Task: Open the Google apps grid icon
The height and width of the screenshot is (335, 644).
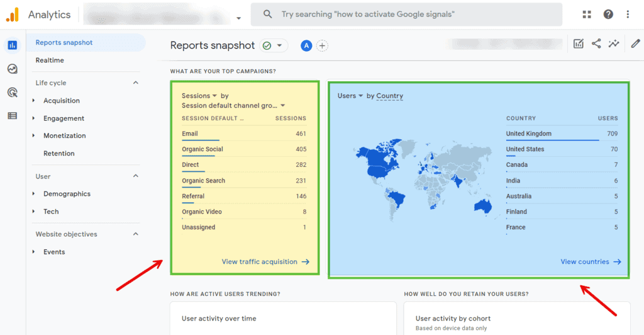Action: point(587,14)
